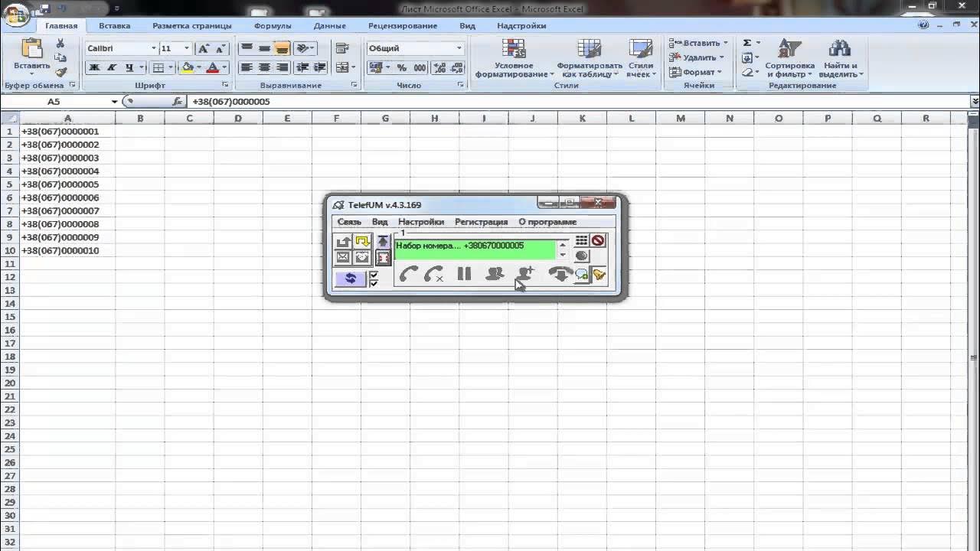The width and height of the screenshot is (980, 551).
Task: Switch to the Данные ribbon tab
Action: (330, 25)
